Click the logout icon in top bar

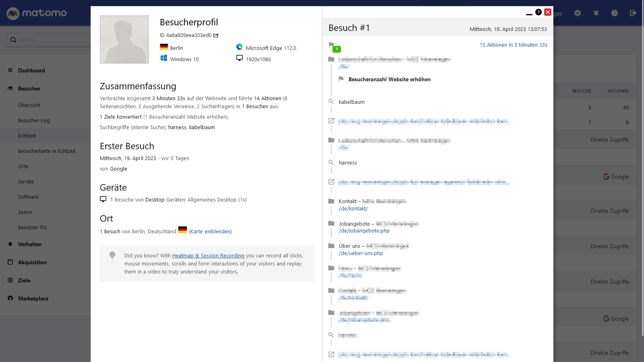[x=633, y=13]
